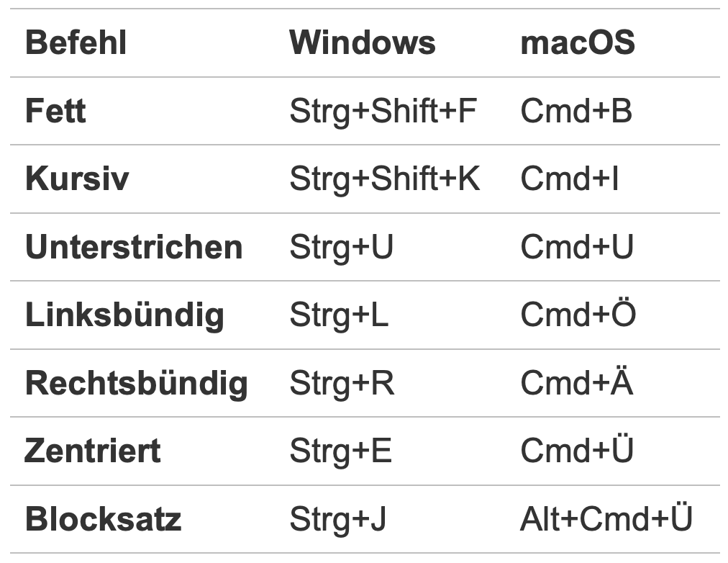Click the Strg+U shortcut cell
The height and width of the screenshot is (563, 728).
341,248
